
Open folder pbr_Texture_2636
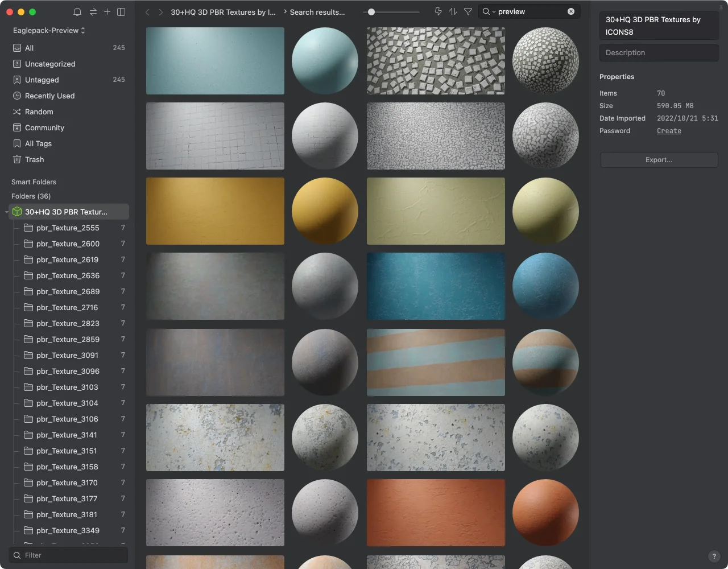[x=69, y=275]
